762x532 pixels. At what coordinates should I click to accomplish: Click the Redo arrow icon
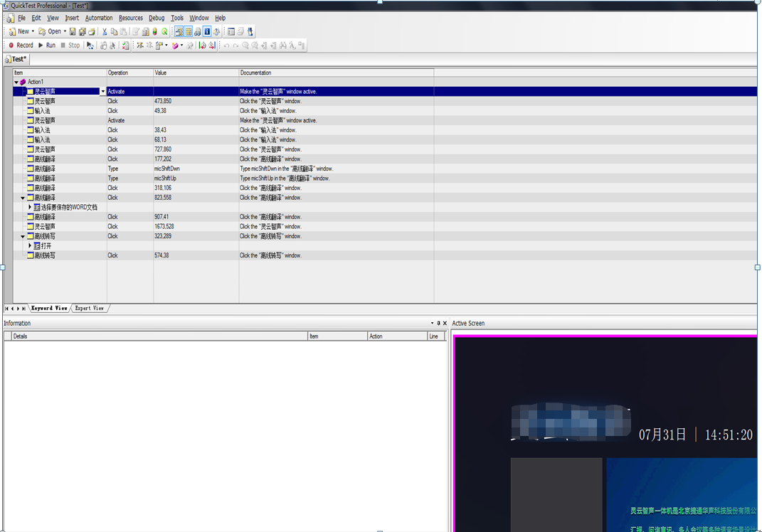236,46
